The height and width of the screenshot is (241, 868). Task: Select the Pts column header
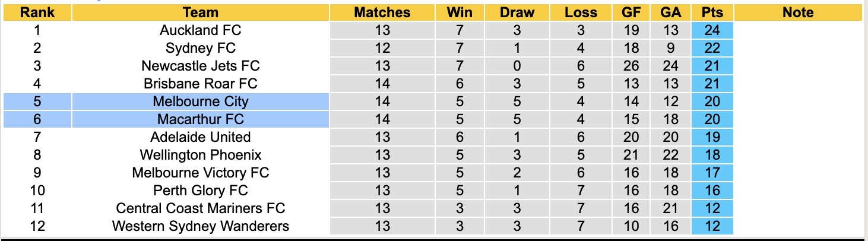click(712, 12)
